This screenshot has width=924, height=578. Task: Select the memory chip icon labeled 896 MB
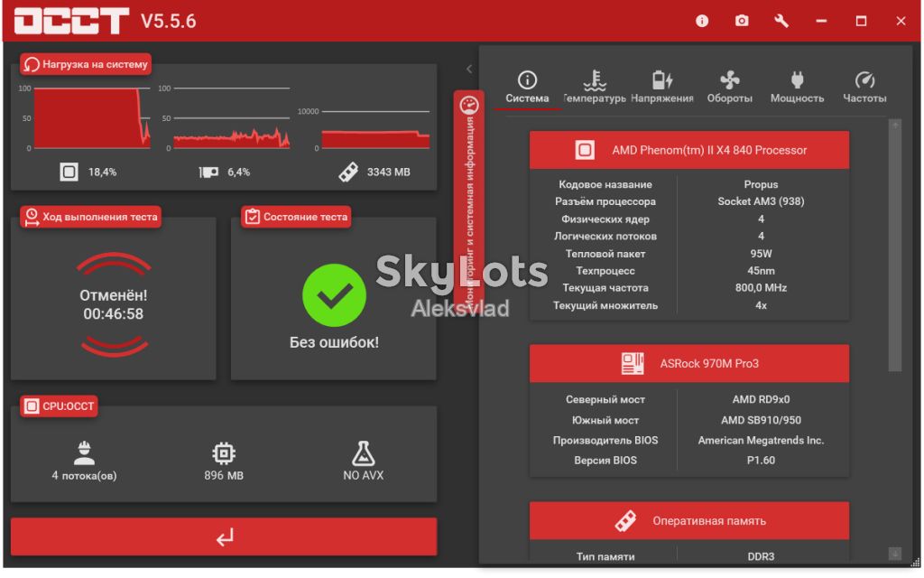224,453
